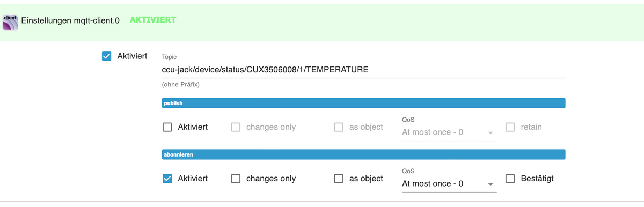Image resolution: width=644 pixels, height=207 pixels.
Task: Disable Aktiviert under the abonnieren section
Action: pos(167,179)
